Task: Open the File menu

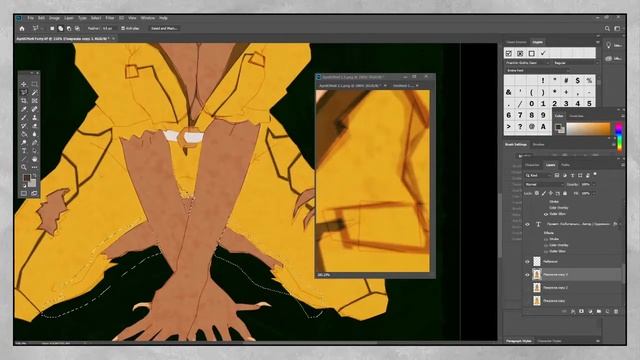Action: [x=31, y=18]
